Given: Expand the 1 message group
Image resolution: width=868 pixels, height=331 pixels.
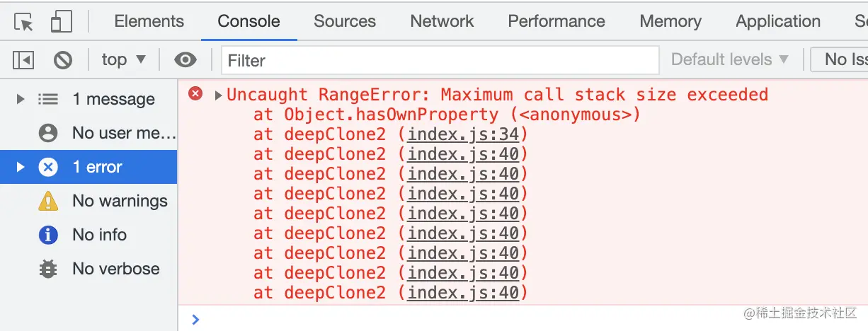Looking at the screenshot, I should click(x=21, y=99).
